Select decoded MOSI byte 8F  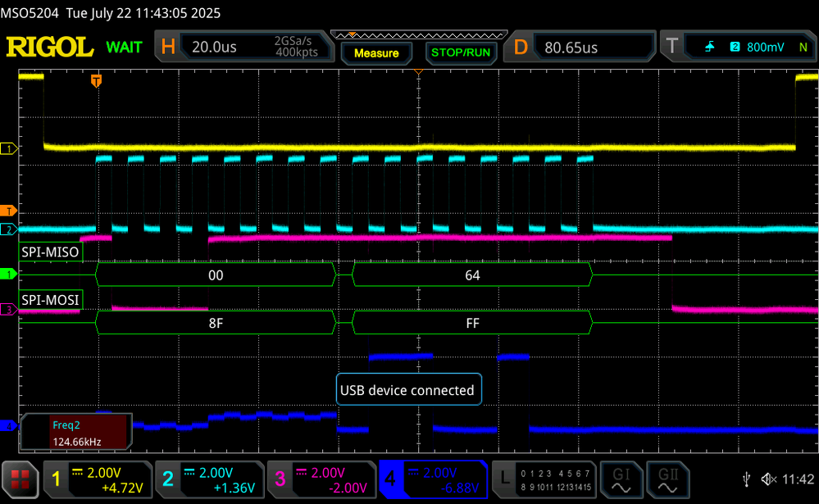point(216,323)
